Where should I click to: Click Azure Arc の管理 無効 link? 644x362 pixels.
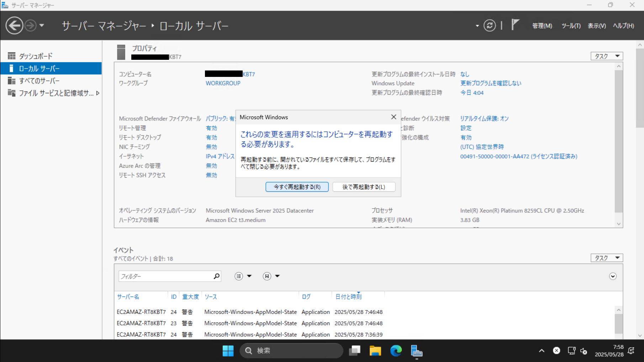click(211, 166)
